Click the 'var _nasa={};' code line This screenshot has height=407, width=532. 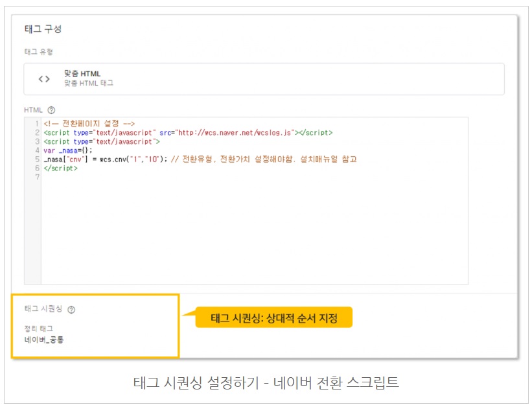(68, 150)
